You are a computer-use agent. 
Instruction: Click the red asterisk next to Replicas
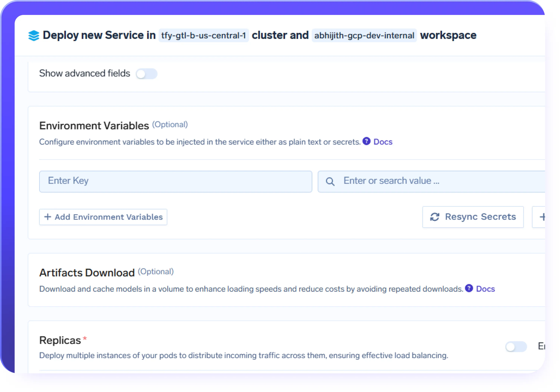[x=85, y=338]
